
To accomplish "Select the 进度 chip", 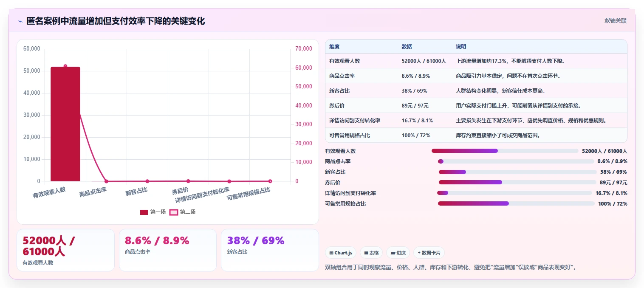I will pyautogui.click(x=398, y=253).
